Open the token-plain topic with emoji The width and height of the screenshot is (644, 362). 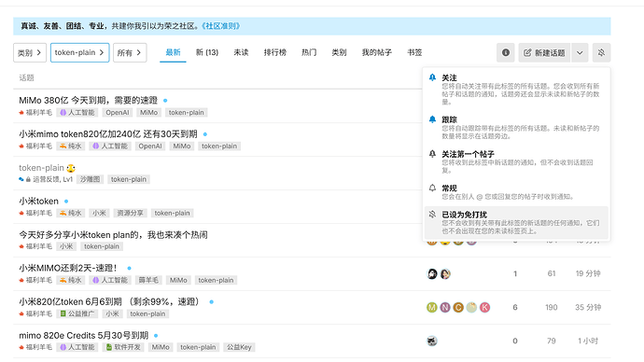pos(41,167)
